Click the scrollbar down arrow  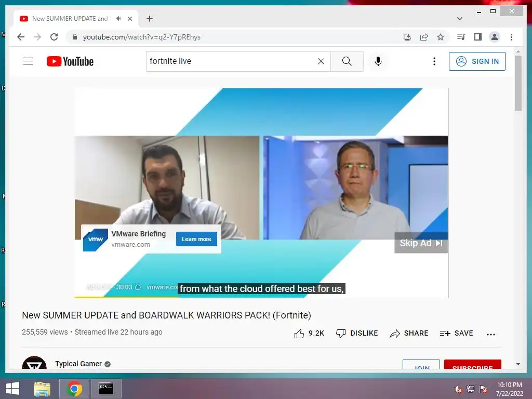pos(518,364)
